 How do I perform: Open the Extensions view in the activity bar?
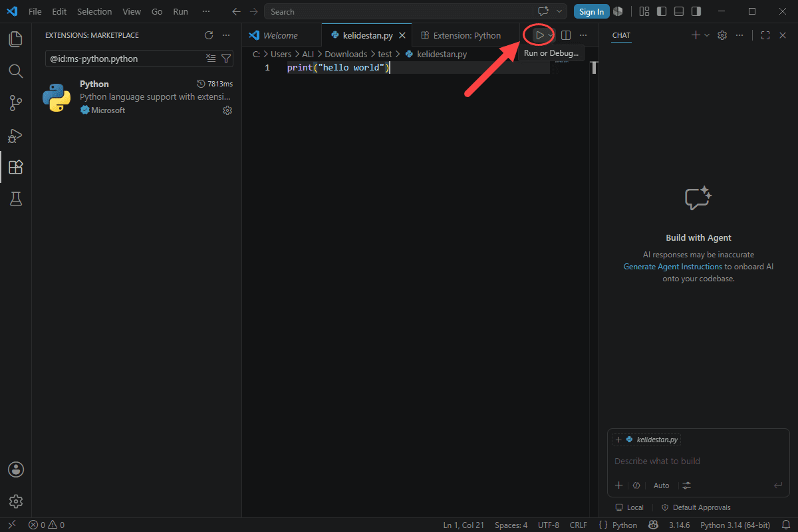pos(16,167)
